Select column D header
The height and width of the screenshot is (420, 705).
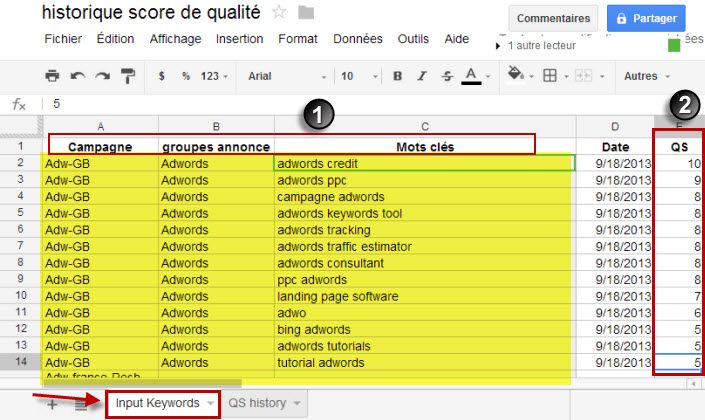[x=615, y=126]
